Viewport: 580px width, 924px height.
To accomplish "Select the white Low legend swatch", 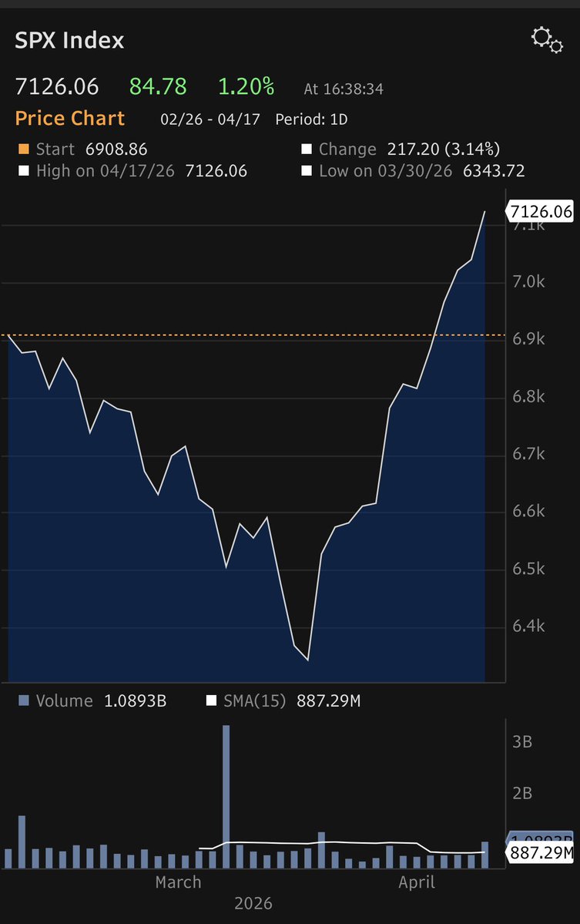I will pos(307,171).
